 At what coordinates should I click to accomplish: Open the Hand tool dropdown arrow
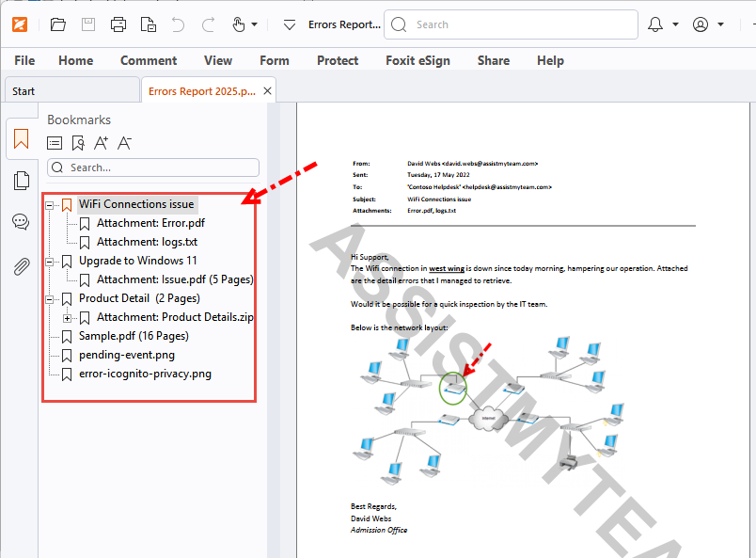254,24
